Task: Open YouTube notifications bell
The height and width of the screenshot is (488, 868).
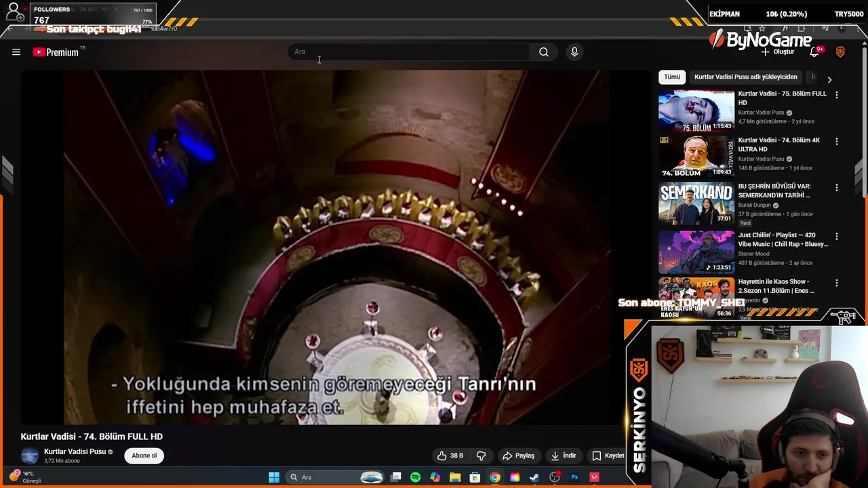Action: coord(814,52)
